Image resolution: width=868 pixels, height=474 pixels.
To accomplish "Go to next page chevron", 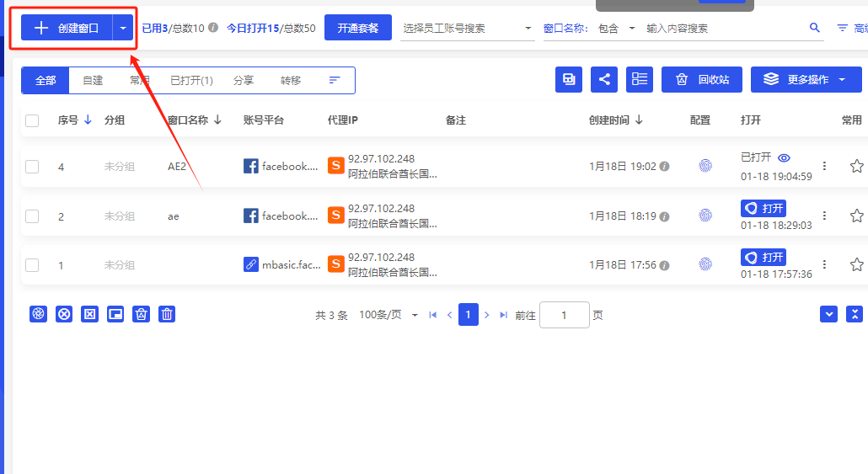I will [486, 315].
